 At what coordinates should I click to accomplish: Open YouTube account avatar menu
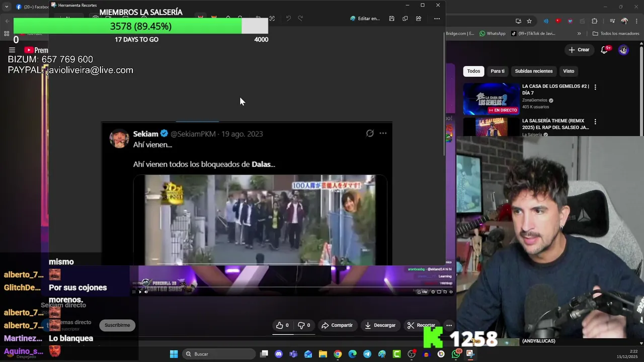(x=623, y=50)
